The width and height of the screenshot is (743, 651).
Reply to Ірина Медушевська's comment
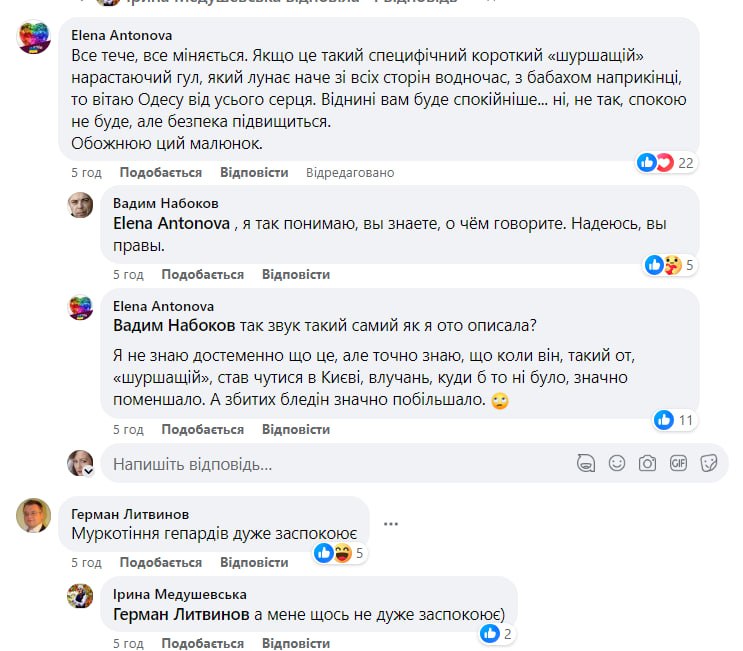(296, 644)
